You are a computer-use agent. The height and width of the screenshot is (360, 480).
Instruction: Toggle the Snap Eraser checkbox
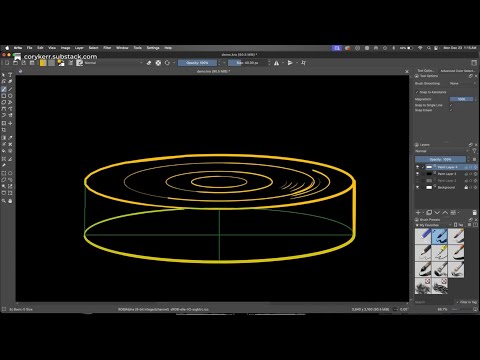451,110
